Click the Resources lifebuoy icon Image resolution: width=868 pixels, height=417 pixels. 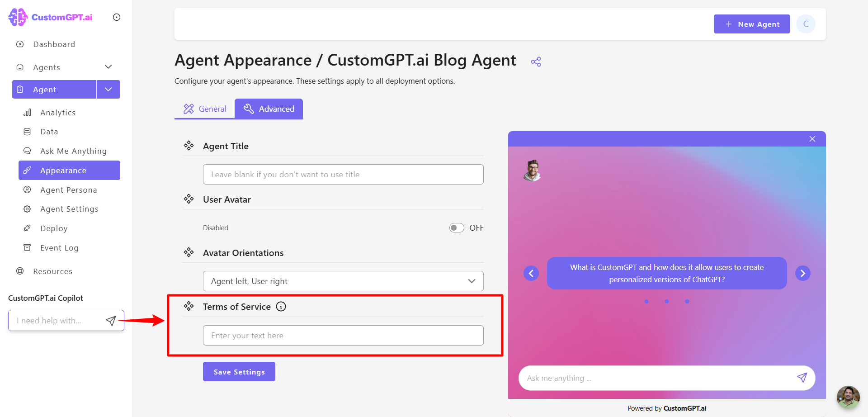tap(20, 271)
